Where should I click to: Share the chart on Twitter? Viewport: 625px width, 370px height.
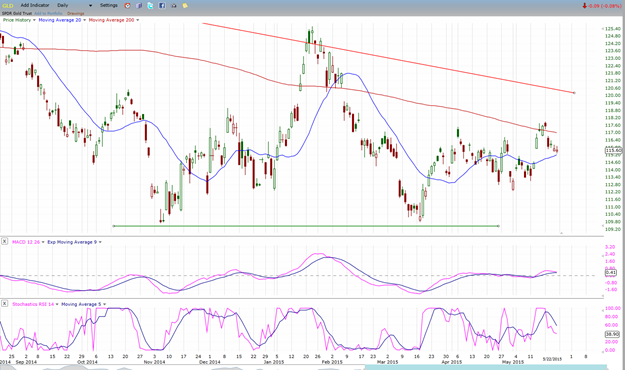pyautogui.click(x=150, y=6)
